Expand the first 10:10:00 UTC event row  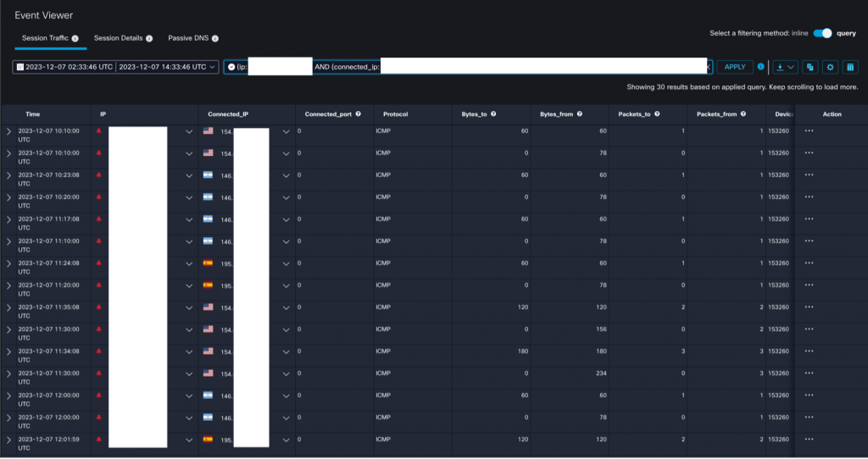9,131
